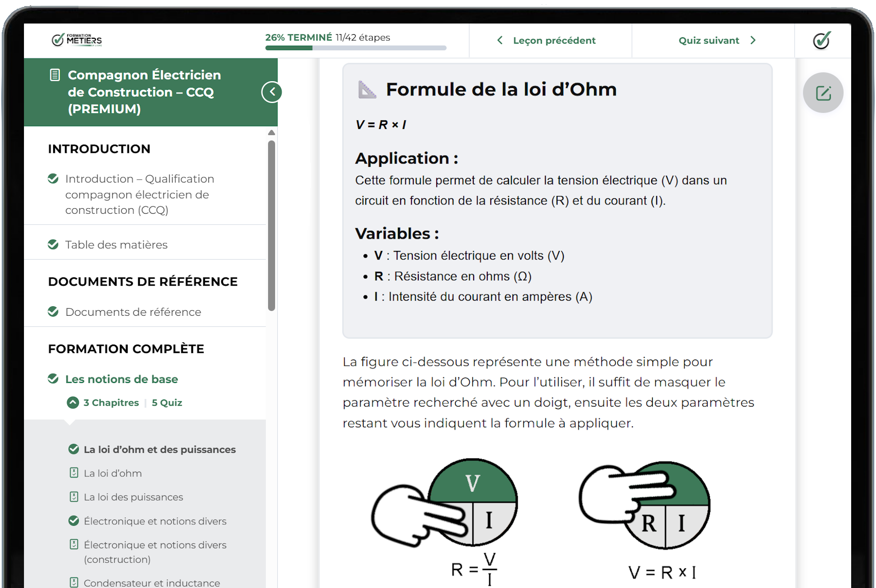Click the 26% course progress bar

(356, 48)
